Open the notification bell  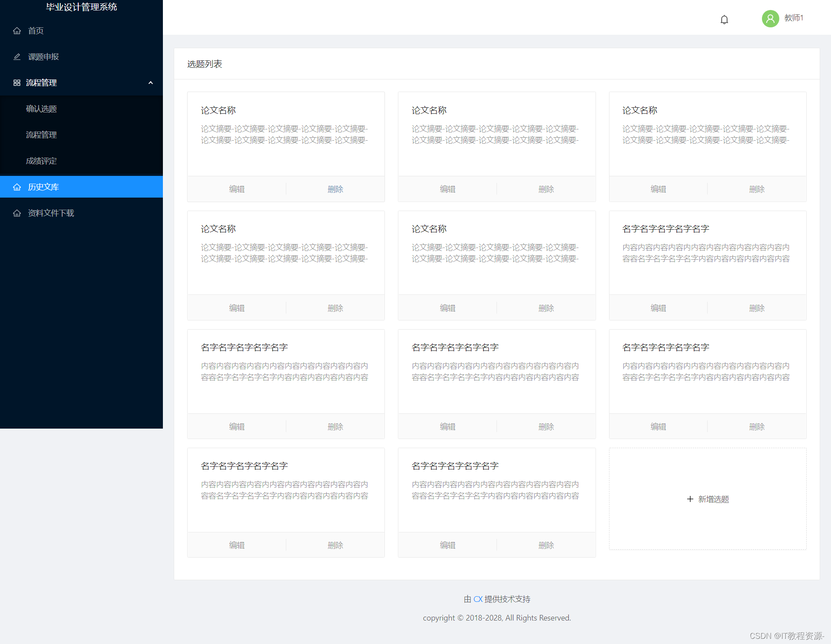[724, 19]
